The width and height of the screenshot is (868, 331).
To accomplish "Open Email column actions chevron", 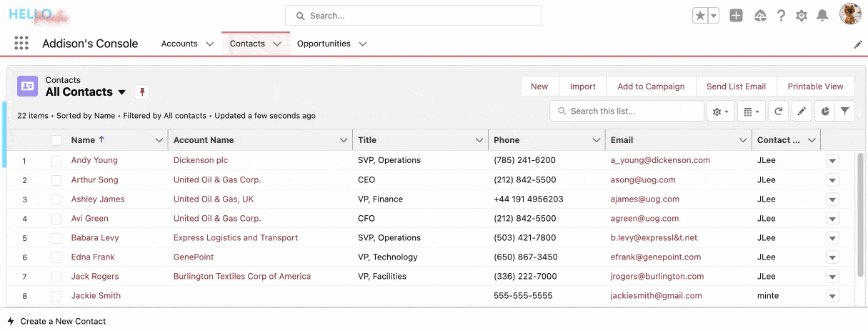I will point(743,140).
